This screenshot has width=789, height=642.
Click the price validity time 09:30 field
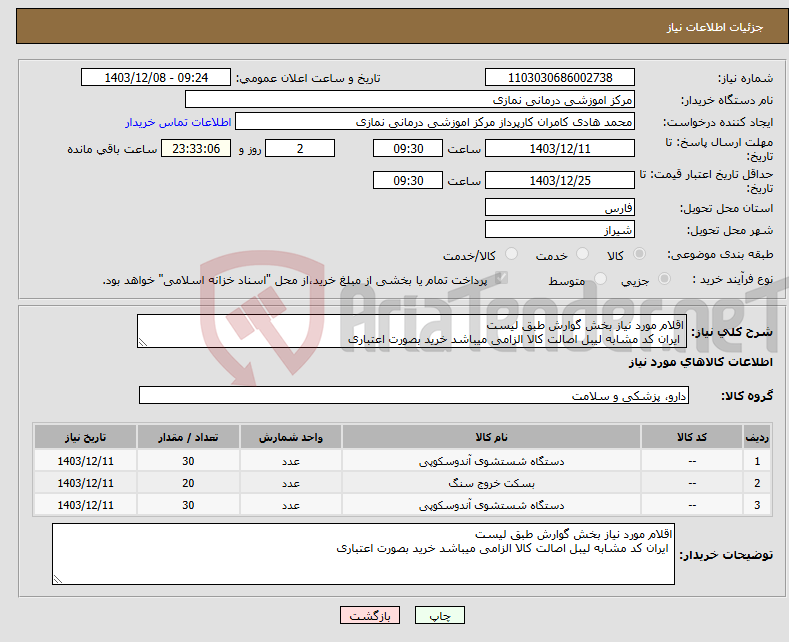[408, 180]
